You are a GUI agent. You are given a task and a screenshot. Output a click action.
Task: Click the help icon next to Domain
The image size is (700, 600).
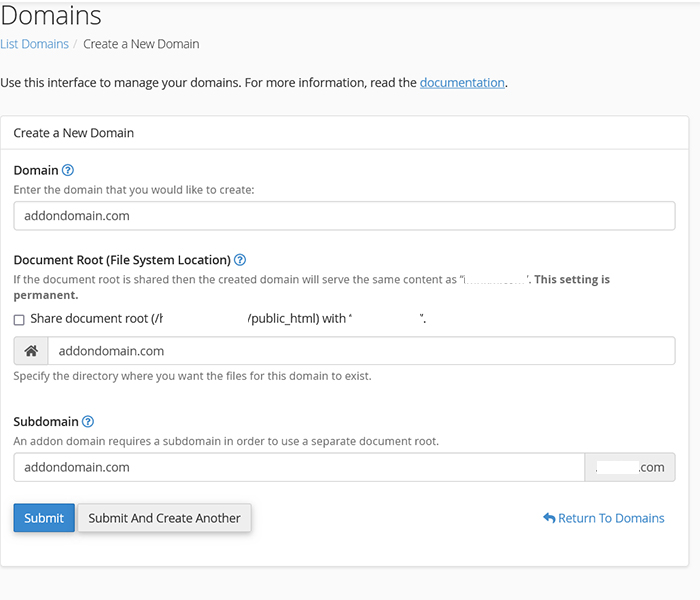[x=68, y=171]
